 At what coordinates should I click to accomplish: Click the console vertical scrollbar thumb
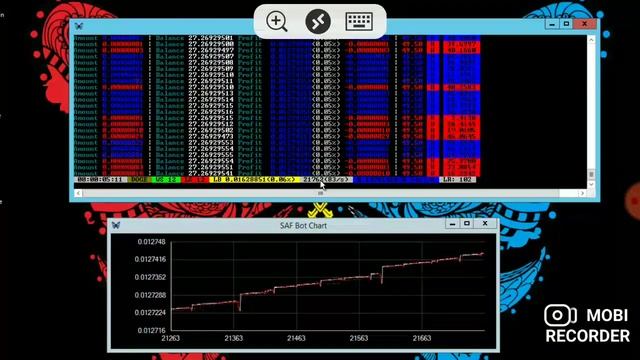(591, 175)
